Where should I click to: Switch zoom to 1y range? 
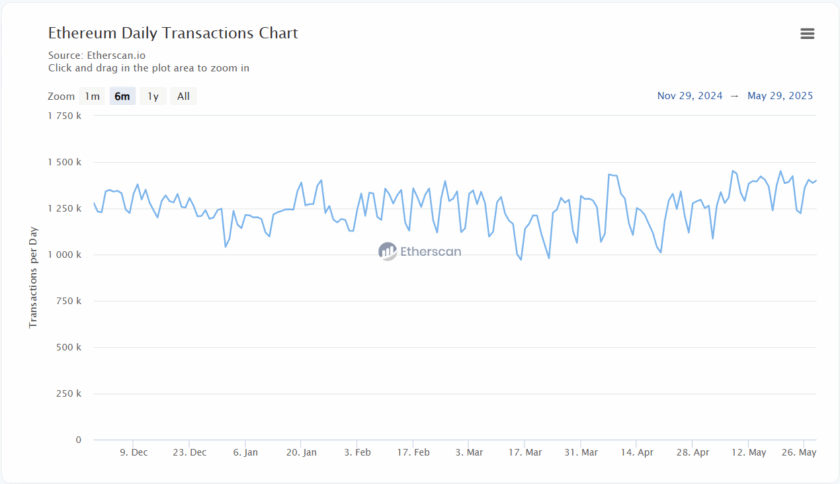point(153,97)
